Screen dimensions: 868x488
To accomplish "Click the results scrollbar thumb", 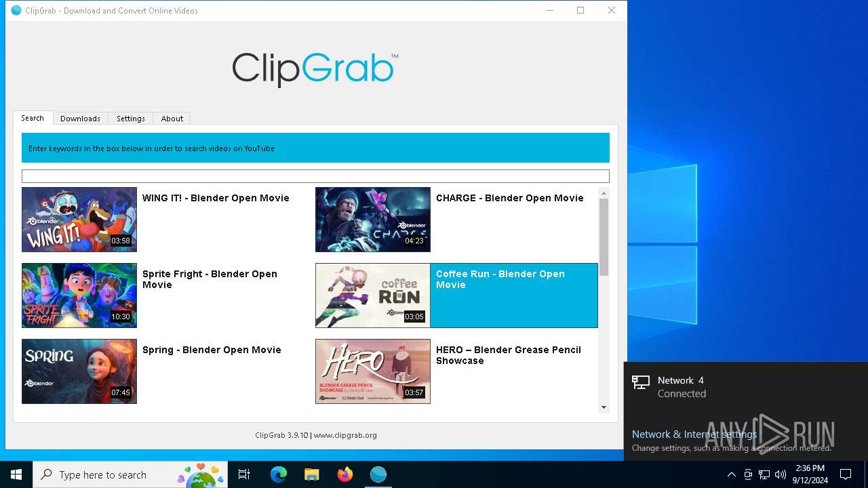I will (x=604, y=237).
